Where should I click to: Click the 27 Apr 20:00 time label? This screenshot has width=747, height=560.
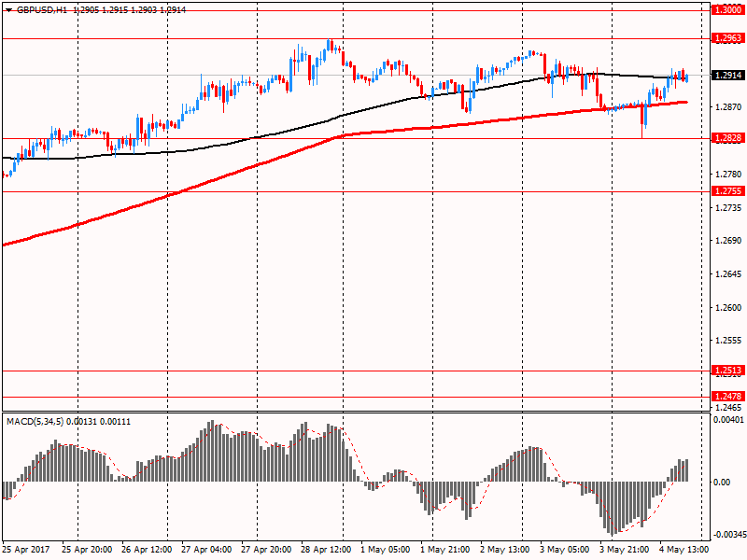266,550
